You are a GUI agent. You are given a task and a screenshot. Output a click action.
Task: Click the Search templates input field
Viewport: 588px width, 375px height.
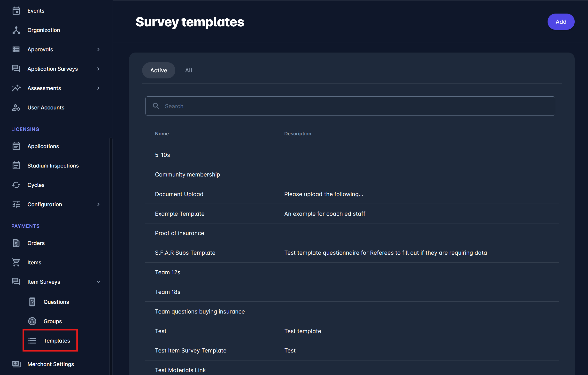coord(350,106)
